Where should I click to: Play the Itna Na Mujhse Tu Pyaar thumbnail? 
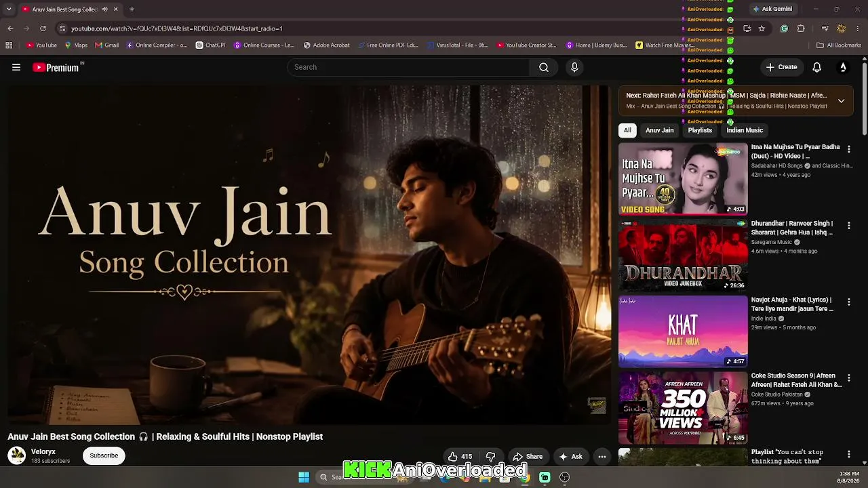pos(683,178)
